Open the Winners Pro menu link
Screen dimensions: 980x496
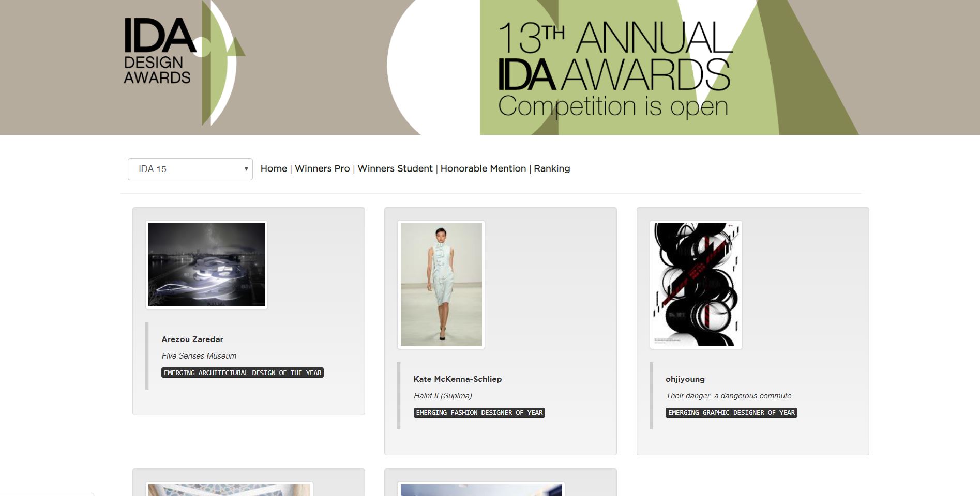click(x=322, y=168)
